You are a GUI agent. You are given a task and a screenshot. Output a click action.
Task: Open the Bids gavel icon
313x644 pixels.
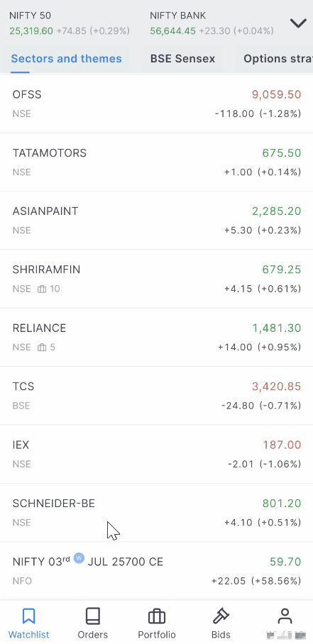(221, 616)
